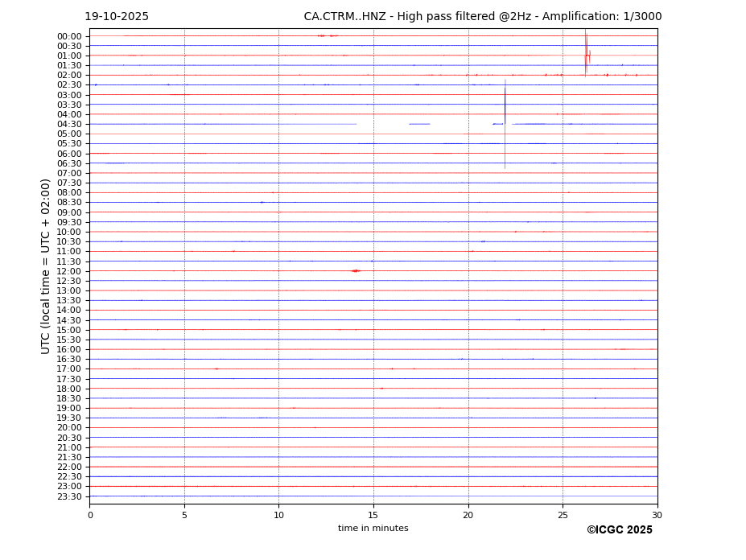Screen dimensions: 746x560
Task: Click the ©ICGC 2025 copyright text
Action: [619, 530]
